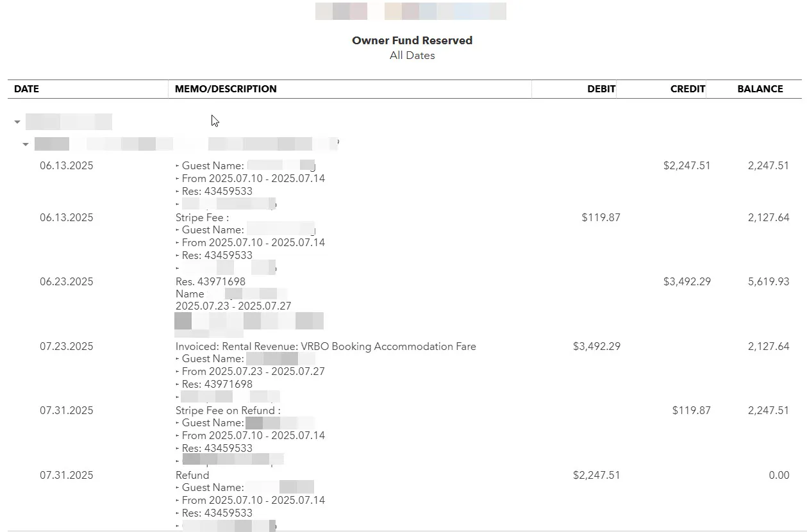Open the $3,492.29 credit amount

pyautogui.click(x=686, y=281)
